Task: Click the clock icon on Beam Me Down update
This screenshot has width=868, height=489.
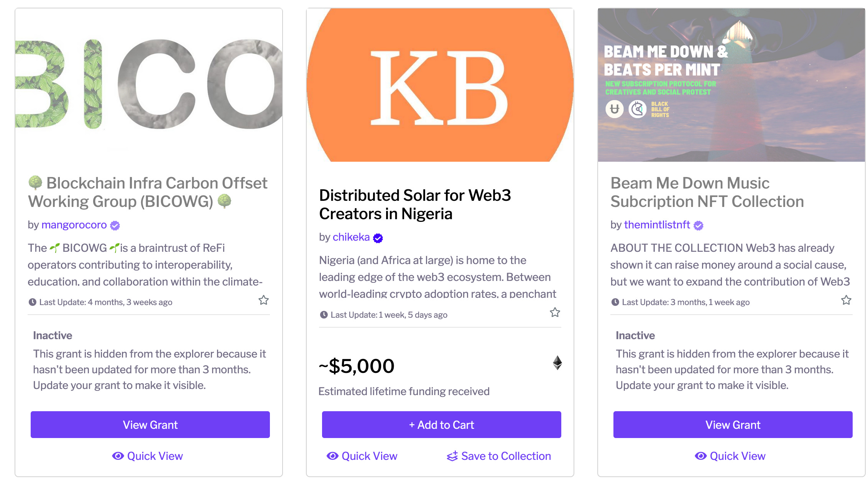Action: pos(615,302)
